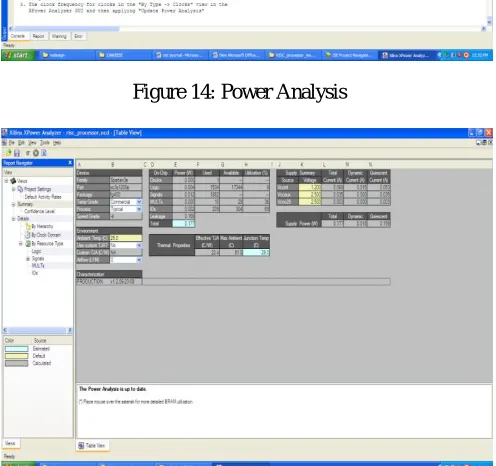Collapse the Views tree root
This screenshot has height=466, width=496.
point(6,181)
